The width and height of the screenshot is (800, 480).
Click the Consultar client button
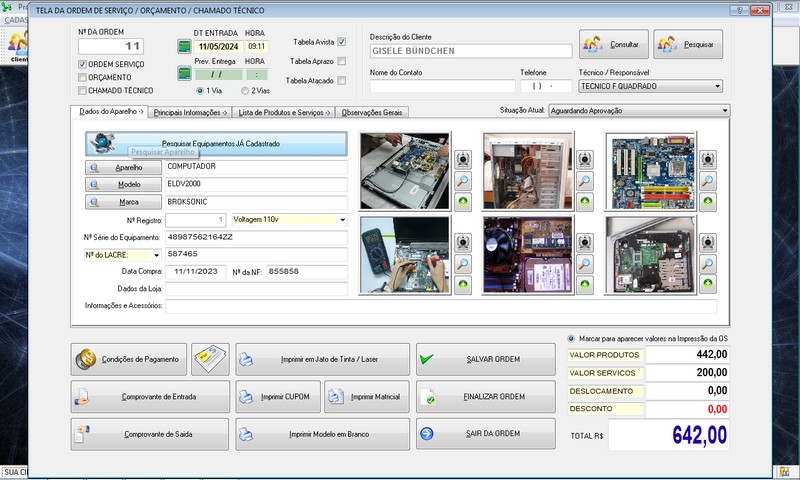tap(614, 44)
